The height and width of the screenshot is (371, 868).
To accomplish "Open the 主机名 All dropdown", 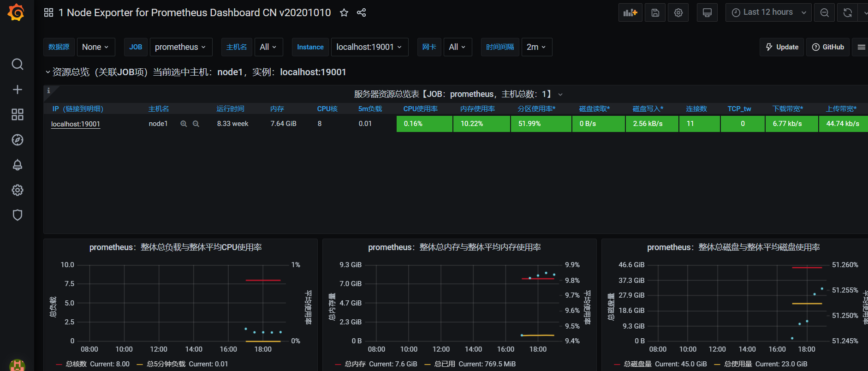I will pos(268,47).
